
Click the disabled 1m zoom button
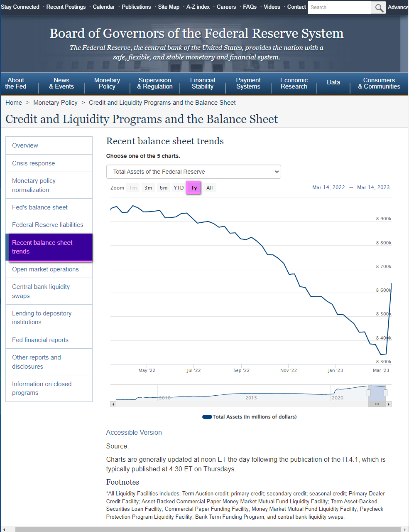[133, 188]
